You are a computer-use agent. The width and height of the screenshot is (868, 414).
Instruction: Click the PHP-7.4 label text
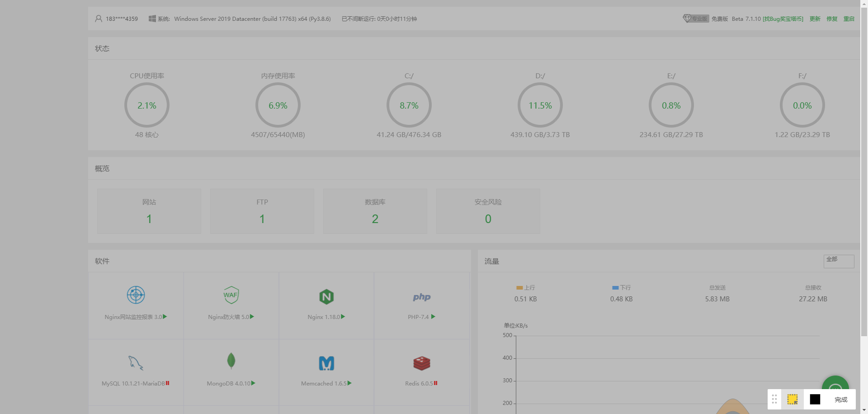coord(418,317)
